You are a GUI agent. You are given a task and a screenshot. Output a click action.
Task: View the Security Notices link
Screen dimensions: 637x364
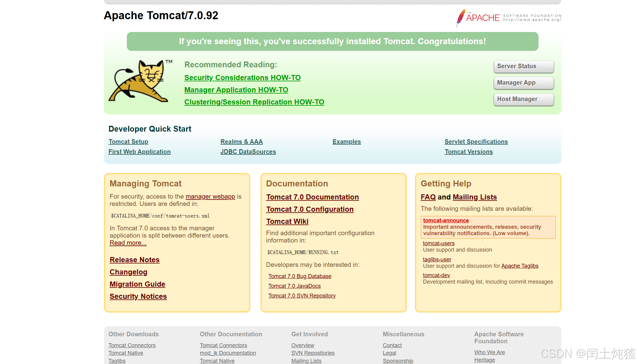click(x=138, y=296)
